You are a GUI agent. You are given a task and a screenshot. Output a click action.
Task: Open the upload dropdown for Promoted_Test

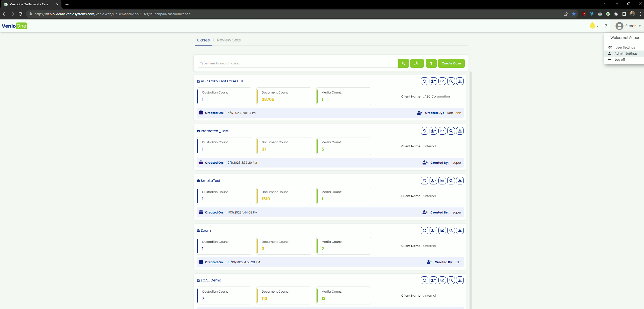pos(433,131)
